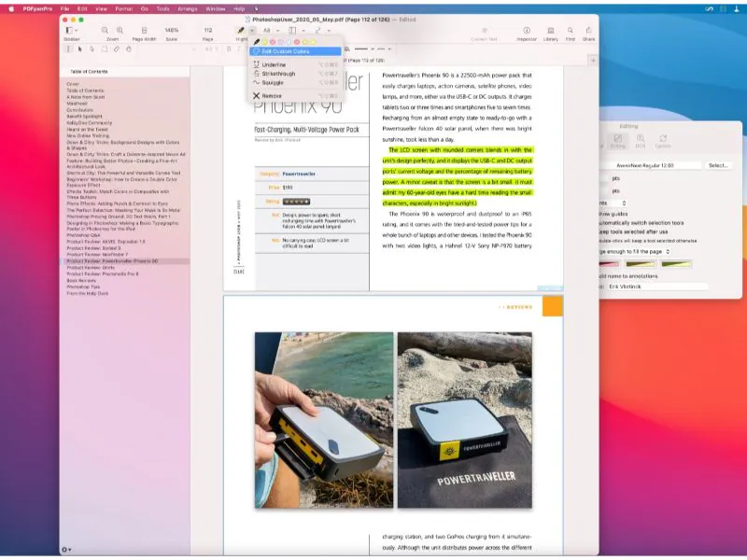Select A Note from Scott entry
Screen dimensions: 747x560
(x=86, y=97)
